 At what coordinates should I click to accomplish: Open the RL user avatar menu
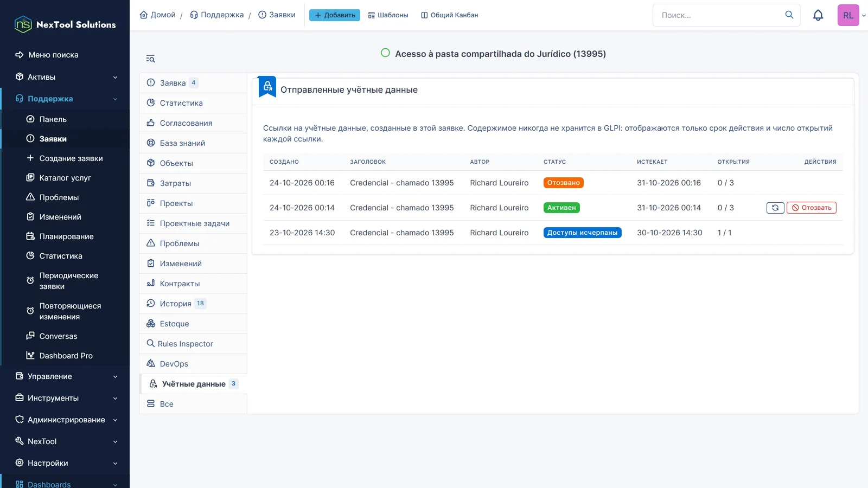tap(848, 15)
